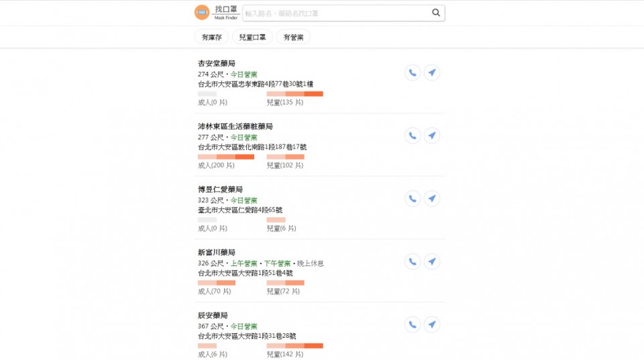Toggle the 兒童口罩 filter chip
The image size is (644, 360).
253,37
